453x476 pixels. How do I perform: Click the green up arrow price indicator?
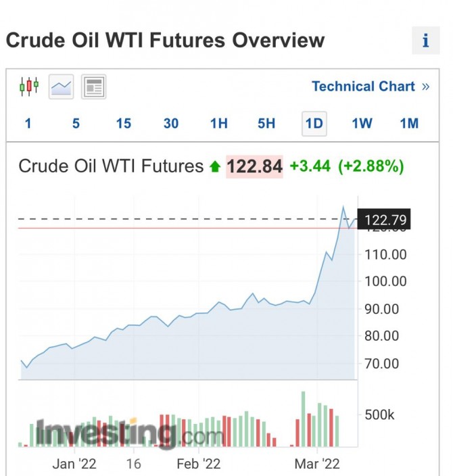[215, 166]
